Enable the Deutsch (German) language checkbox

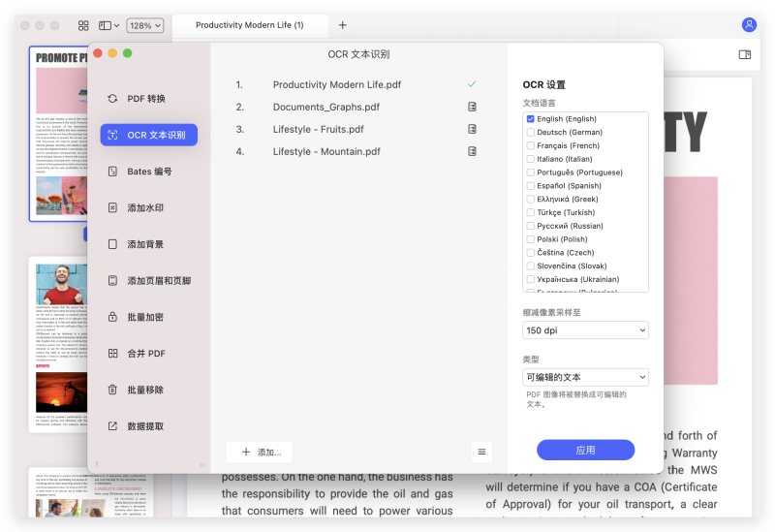(531, 133)
